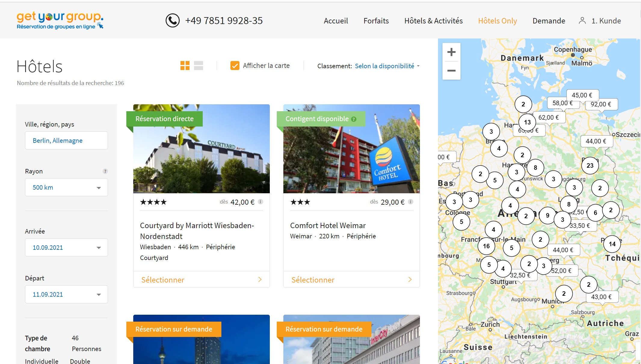Open price info icon for Courtyard hotel
641x364 pixels.
click(x=260, y=202)
